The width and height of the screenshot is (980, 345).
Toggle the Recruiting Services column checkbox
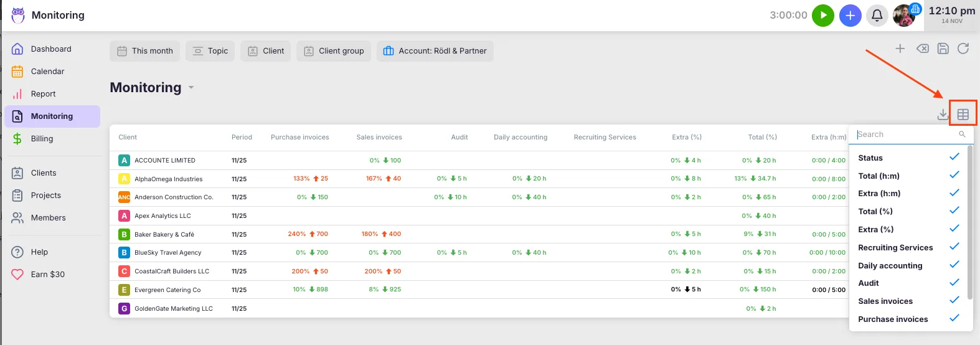coord(954,247)
